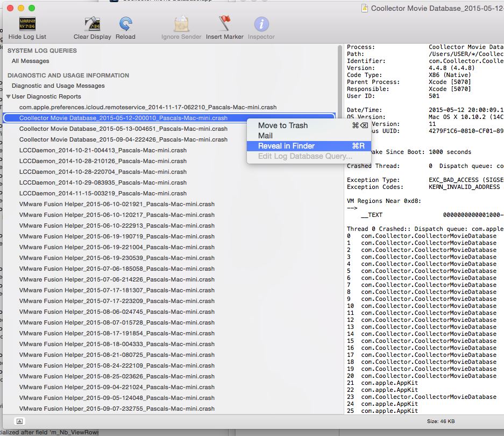The width and height of the screenshot is (504, 436).
Task: Click the Hide Log List toolbar icon
Action: click(x=27, y=24)
